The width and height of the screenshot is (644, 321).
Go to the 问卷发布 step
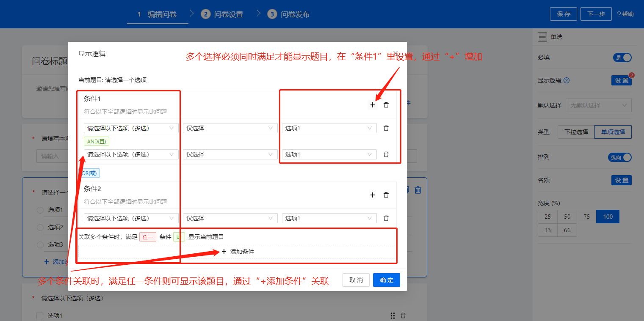290,14
